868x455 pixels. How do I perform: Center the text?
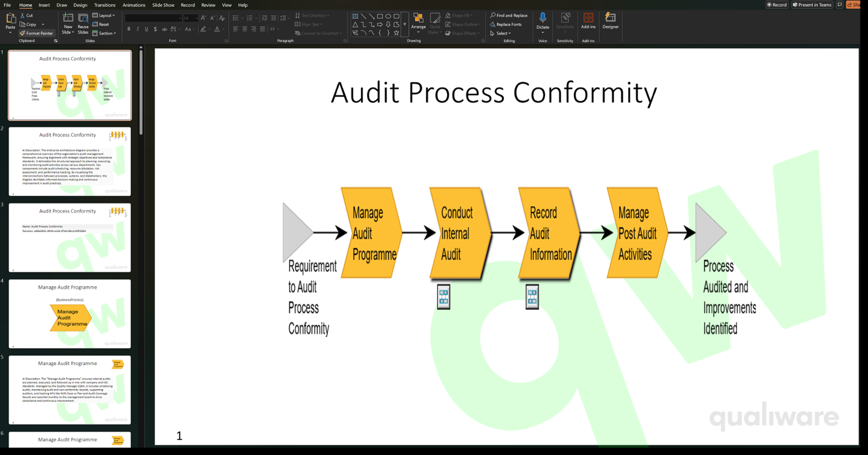pos(245,29)
